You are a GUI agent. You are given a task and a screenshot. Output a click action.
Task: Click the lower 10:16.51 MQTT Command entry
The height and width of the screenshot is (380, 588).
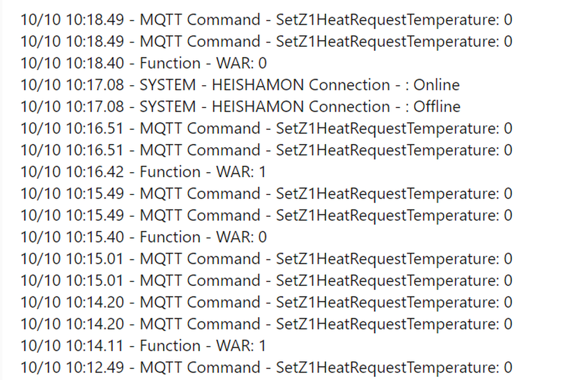coord(266,150)
